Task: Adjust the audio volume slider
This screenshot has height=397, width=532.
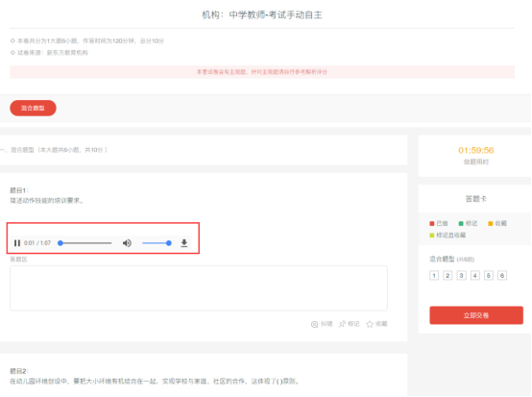Action: (157, 243)
